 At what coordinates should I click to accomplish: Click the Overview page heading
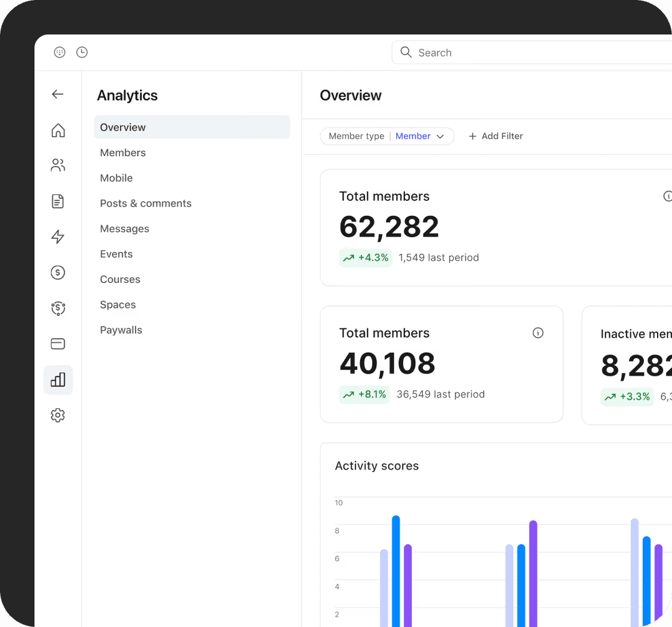tap(350, 96)
